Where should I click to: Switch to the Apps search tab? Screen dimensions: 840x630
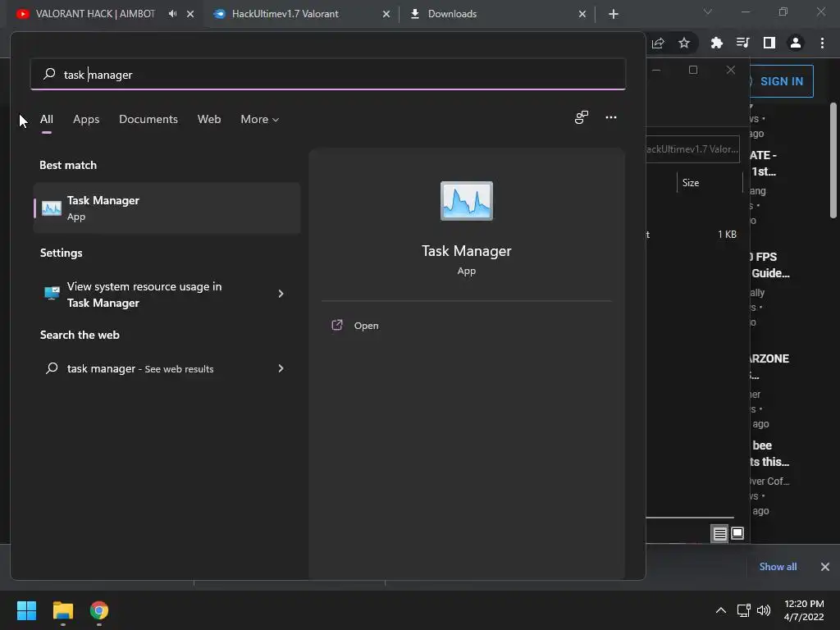tap(86, 119)
